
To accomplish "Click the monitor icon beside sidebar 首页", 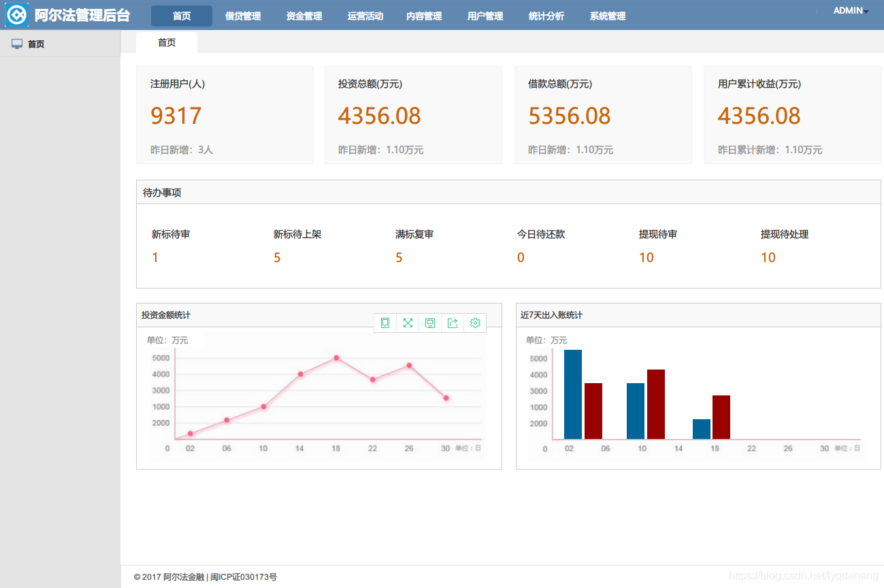I will (x=17, y=44).
